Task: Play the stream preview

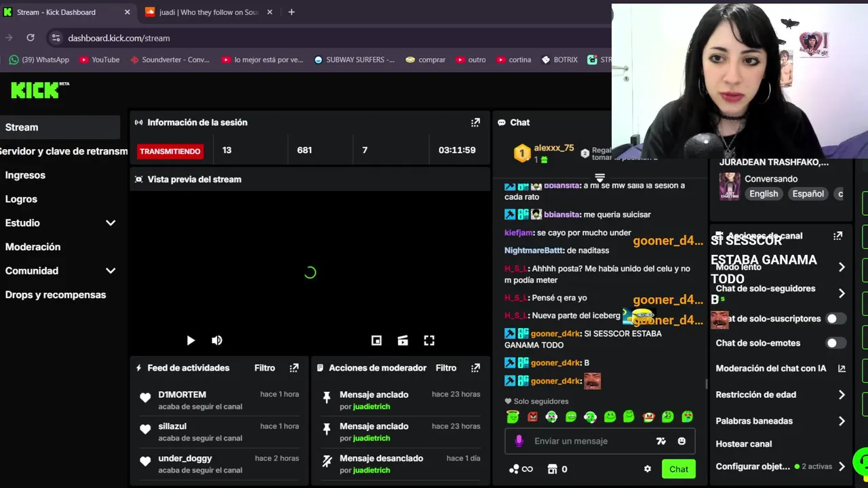Action: click(191, 340)
